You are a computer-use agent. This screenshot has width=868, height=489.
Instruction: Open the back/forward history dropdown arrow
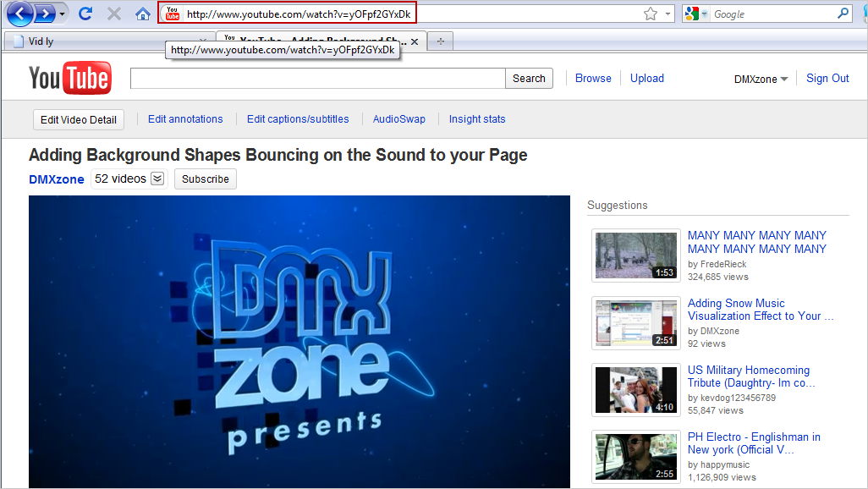click(62, 14)
